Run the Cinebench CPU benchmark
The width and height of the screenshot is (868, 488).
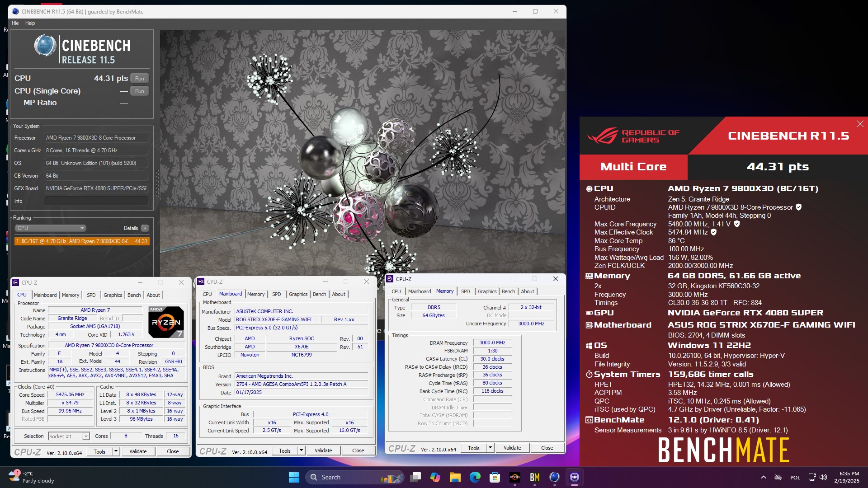coord(140,79)
